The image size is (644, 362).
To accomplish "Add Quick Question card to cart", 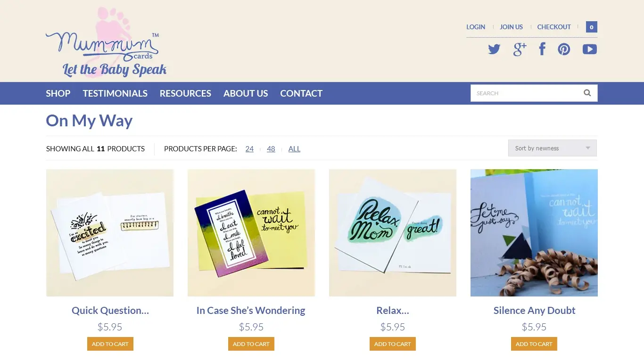I will pos(110,344).
